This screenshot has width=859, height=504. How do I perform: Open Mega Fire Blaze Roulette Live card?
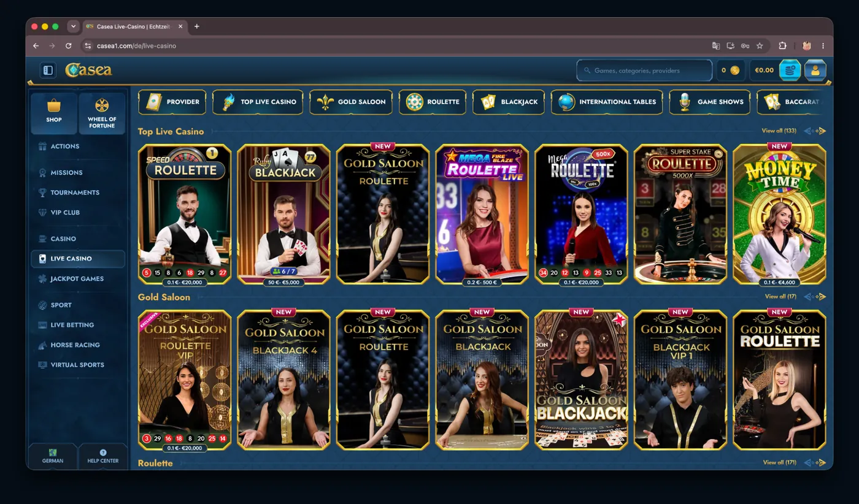click(482, 214)
